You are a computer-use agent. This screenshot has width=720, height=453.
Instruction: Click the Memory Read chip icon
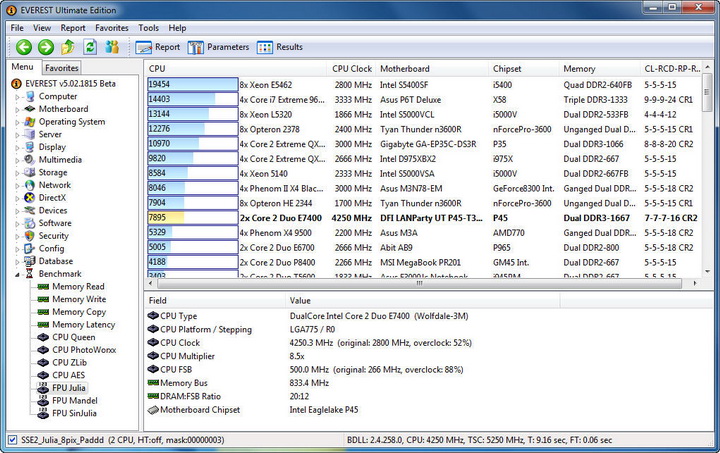pyautogui.click(x=43, y=286)
